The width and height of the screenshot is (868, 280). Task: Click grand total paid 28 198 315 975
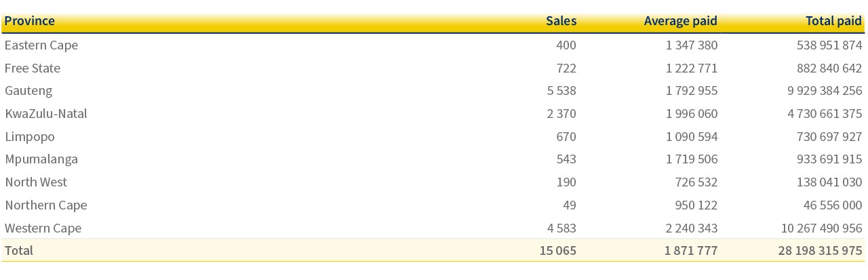pos(821,250)
